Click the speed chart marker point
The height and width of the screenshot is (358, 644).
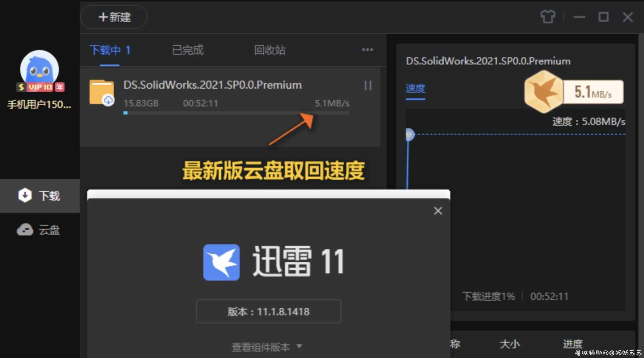point(410,134)
